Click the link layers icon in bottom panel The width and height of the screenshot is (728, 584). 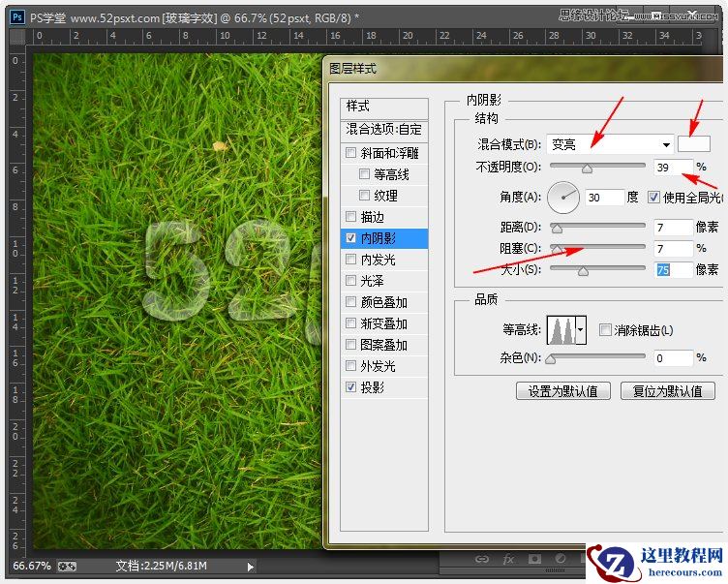tap(482, 559)
